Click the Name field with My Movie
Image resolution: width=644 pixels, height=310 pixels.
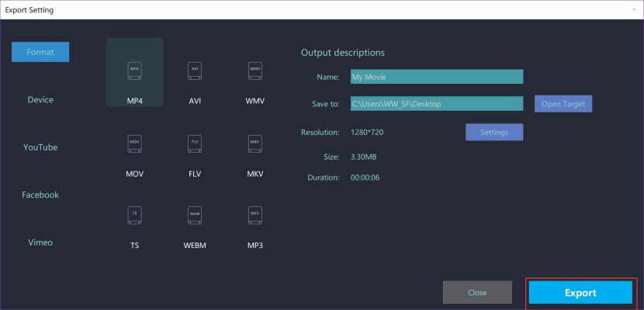436,77
